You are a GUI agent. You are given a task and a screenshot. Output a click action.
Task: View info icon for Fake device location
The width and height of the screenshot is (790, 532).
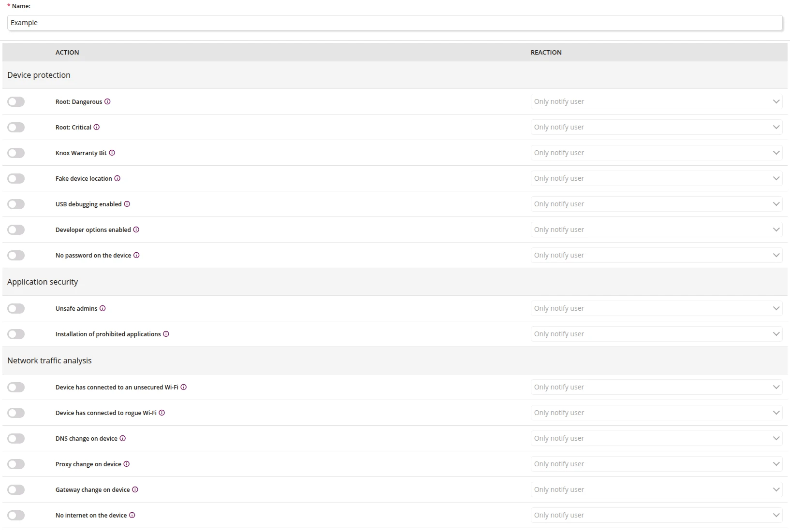pyautogui.click(x=117, y=178)
